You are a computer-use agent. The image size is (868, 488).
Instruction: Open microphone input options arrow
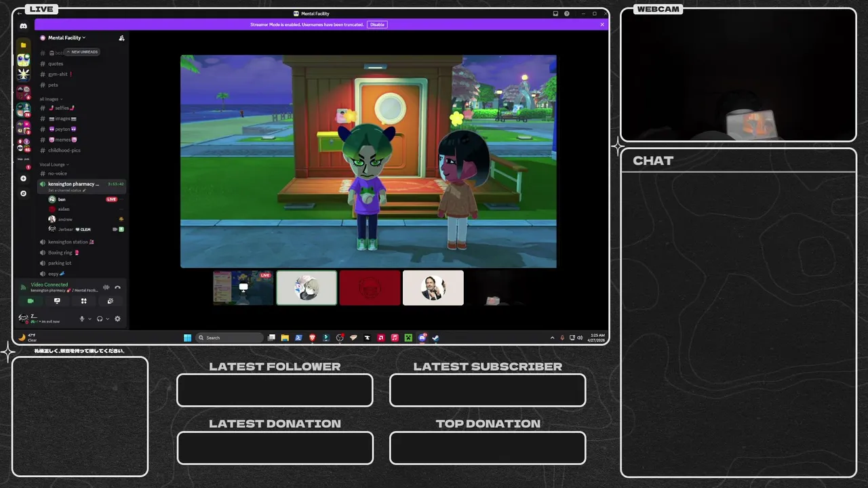(x=90, y=319)
